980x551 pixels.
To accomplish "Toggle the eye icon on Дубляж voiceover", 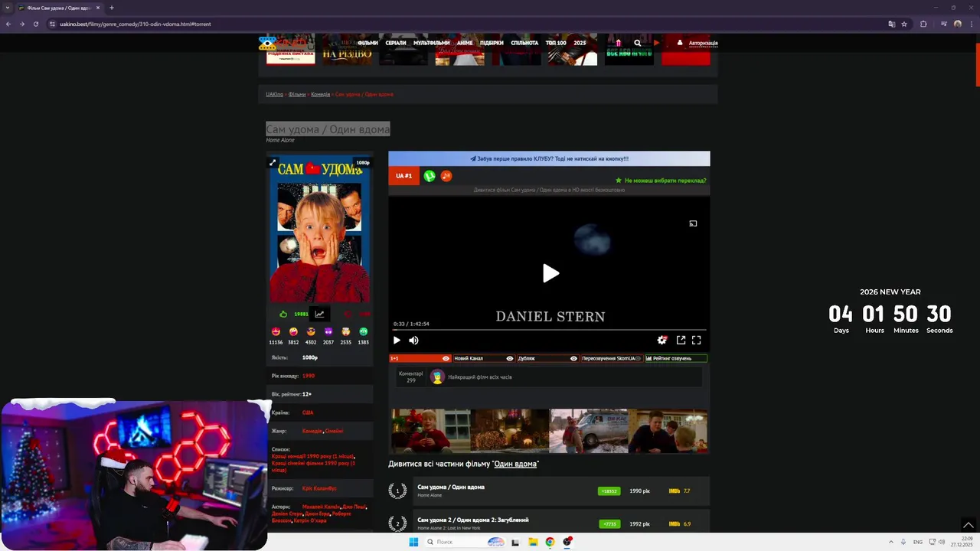I will point(573,358).
